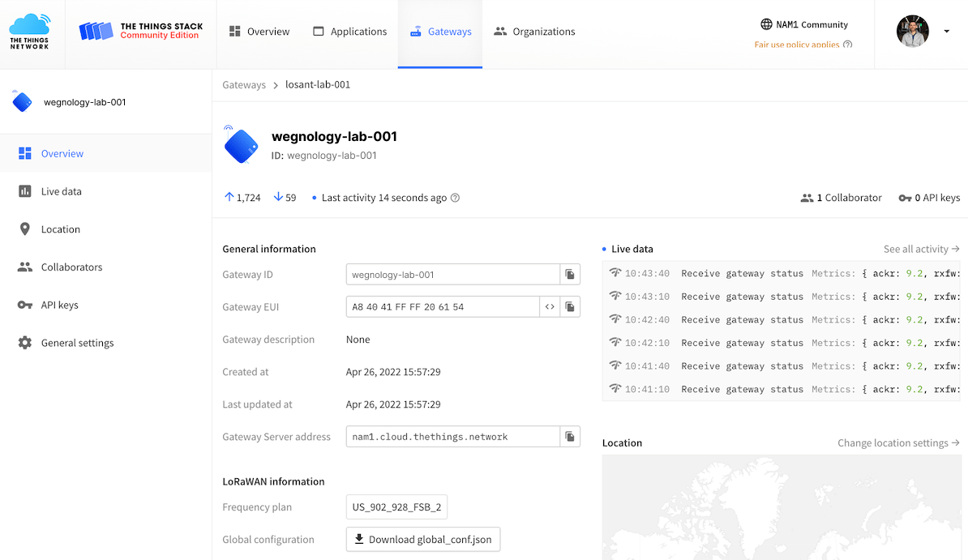Open Collaborators in the sidebar

coord(105,267)
